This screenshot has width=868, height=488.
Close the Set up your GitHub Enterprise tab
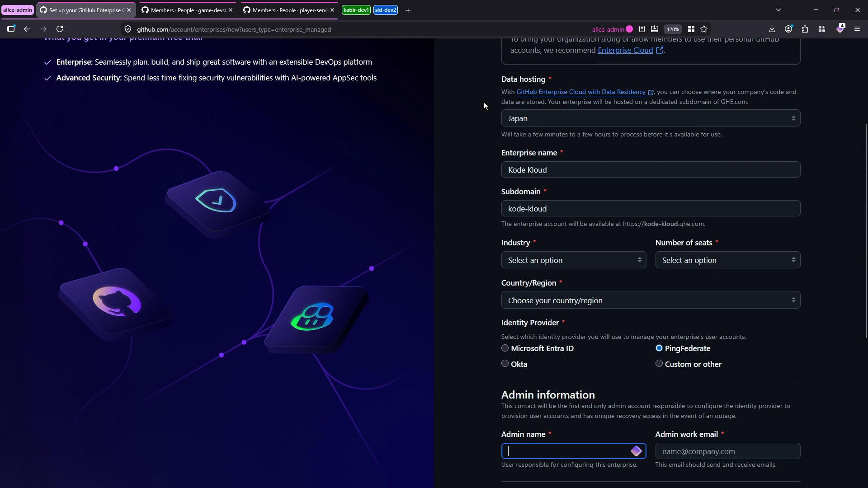pyautogui.click(x=129, y=10)
